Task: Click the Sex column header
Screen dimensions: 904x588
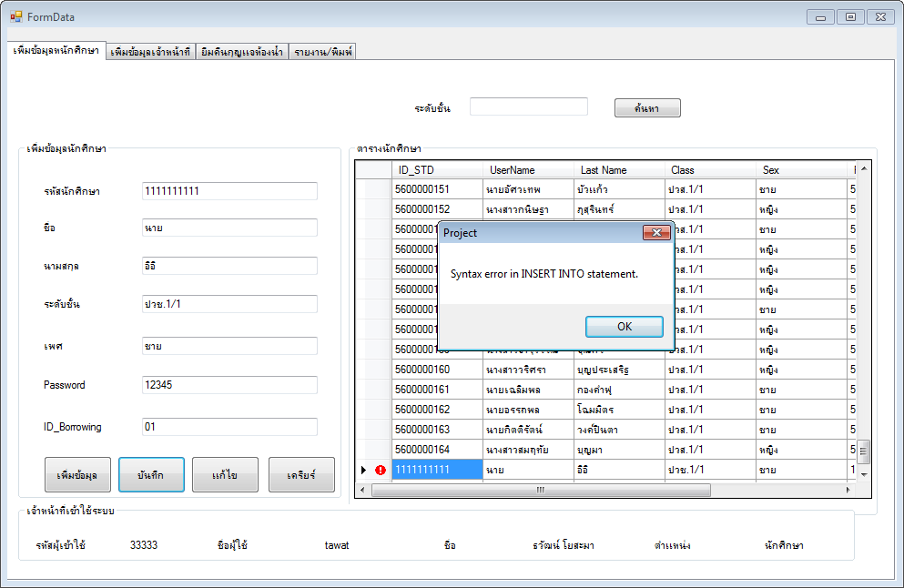Action: pyautogui.click(x=801, y=170)
